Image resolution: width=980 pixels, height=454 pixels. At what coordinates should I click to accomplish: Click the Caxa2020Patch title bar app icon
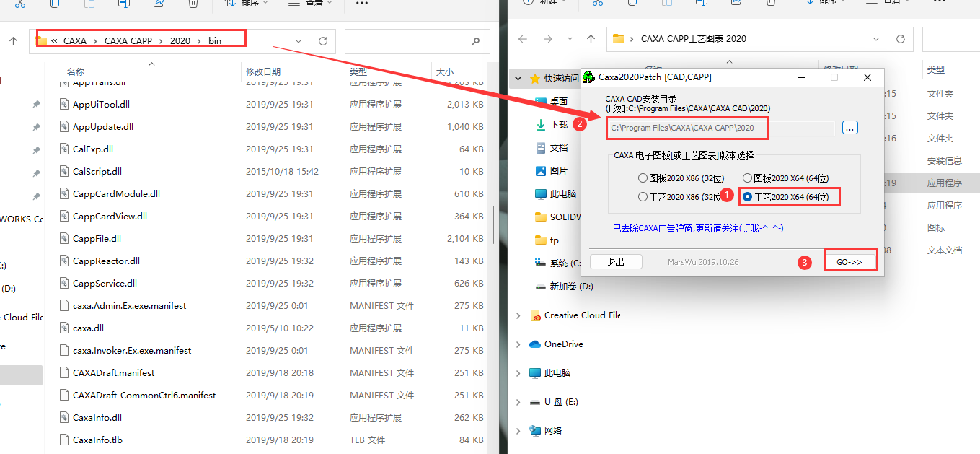[589, 77]
